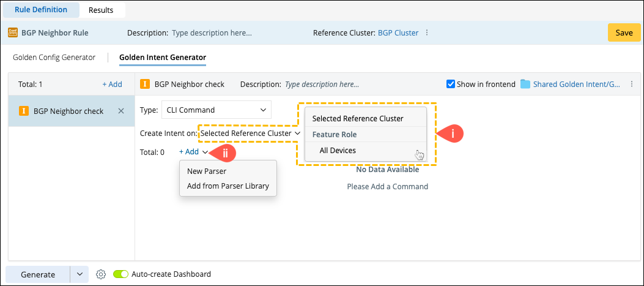Click the BGP Cluster reference link
Image resolution: width=644 pixels, height=286 pixels.
398,33
